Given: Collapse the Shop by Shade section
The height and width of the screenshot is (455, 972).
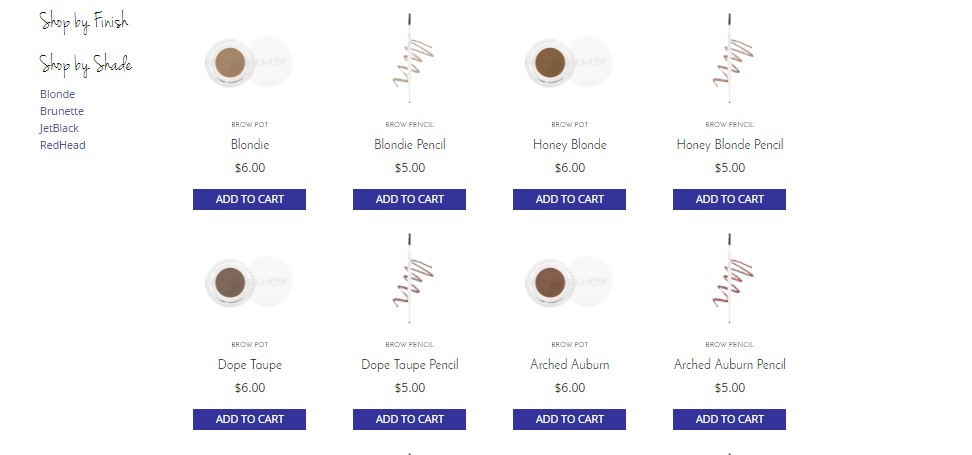Looking at the screenshot, I should pos(86,65).
